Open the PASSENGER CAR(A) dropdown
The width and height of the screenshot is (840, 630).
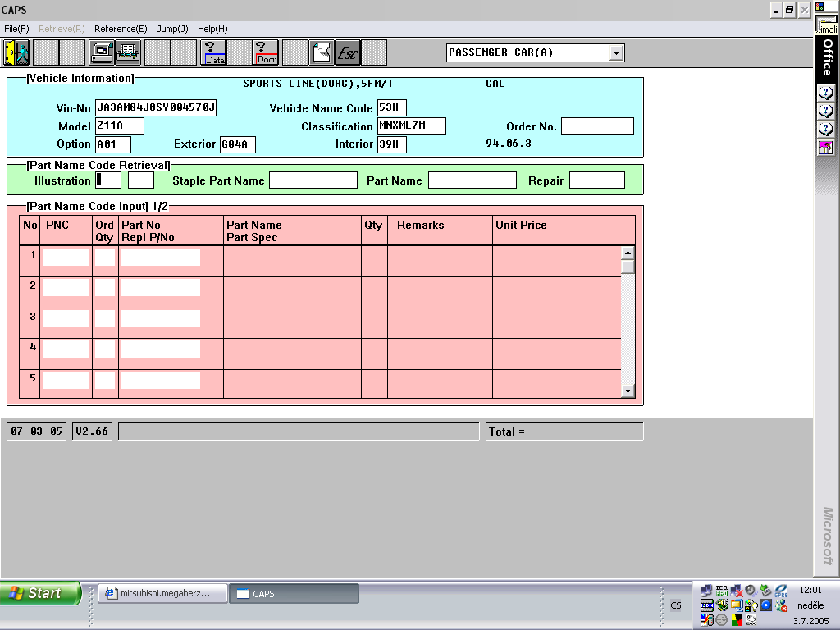click(616, 53)
